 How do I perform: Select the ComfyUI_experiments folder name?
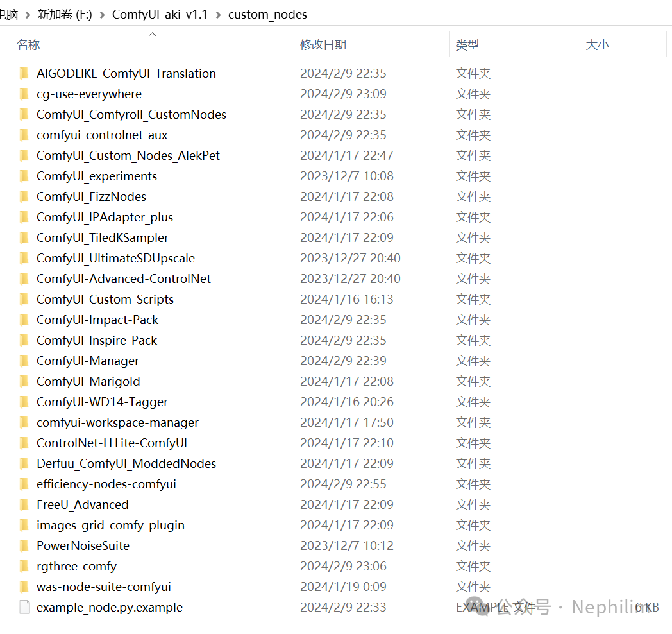tap(97, 176)
